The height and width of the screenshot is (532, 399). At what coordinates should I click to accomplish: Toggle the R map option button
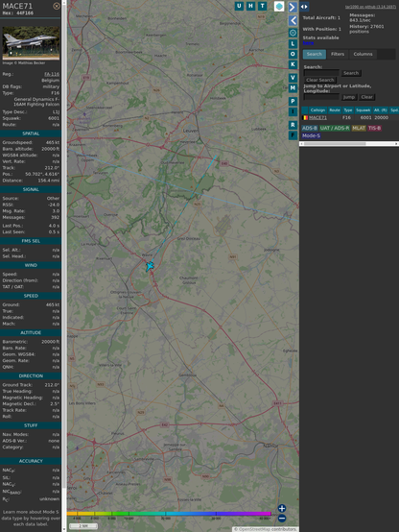point(293,125)
